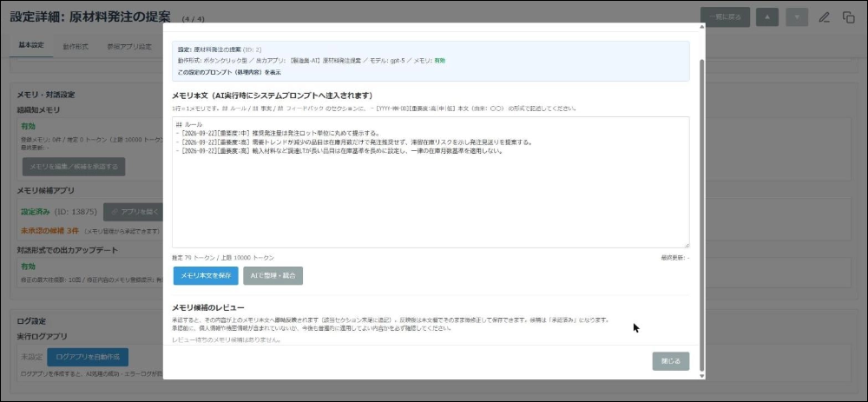Click the green 有効 status in the dialog info box

click(439, 61)
